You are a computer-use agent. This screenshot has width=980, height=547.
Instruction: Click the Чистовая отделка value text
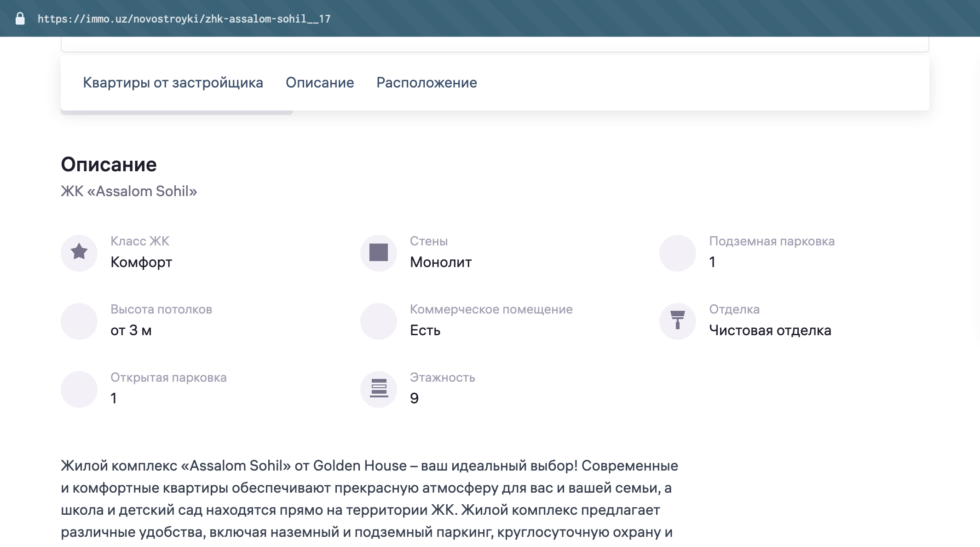pos(770,330)
